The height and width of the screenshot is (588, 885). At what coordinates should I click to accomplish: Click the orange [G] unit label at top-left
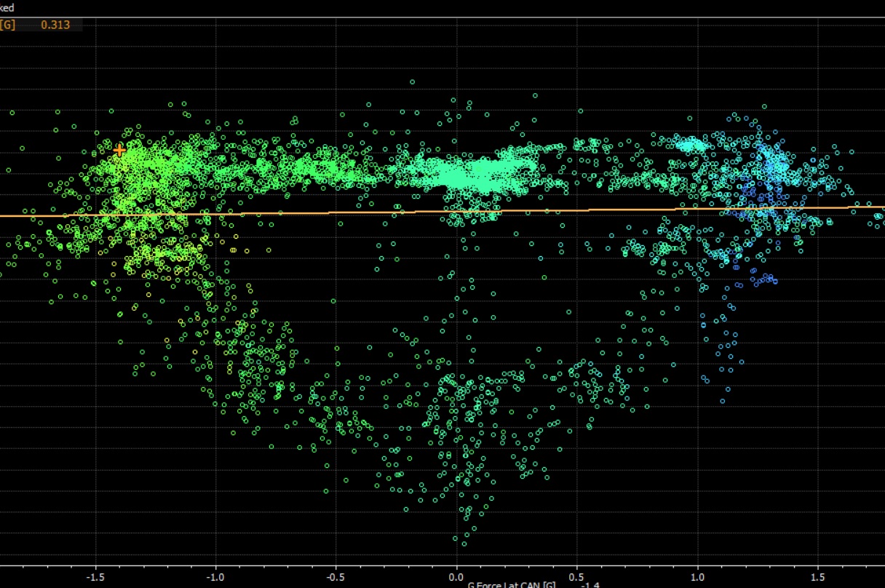click(8, 24)
